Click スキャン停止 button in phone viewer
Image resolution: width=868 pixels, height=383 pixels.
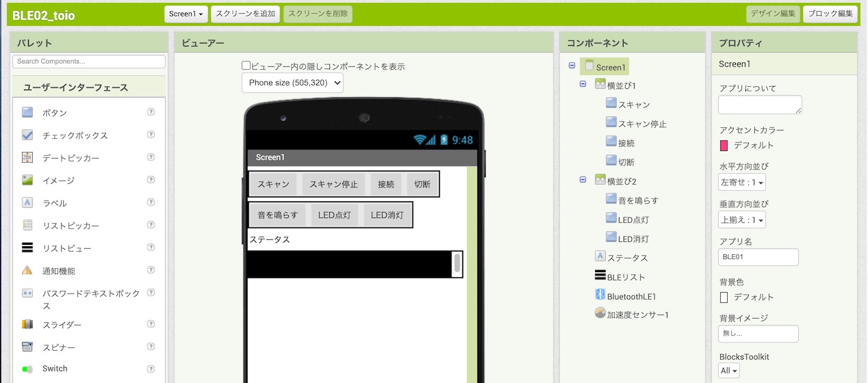[333, 184]
